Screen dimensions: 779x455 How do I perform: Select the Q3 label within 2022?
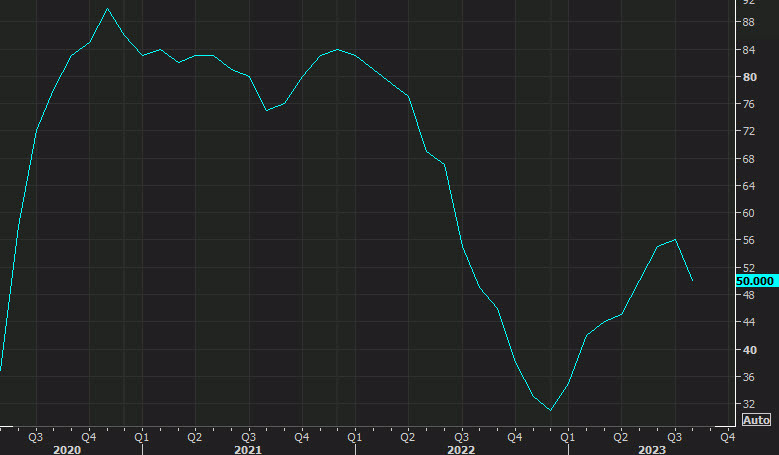tap(461, 436)
